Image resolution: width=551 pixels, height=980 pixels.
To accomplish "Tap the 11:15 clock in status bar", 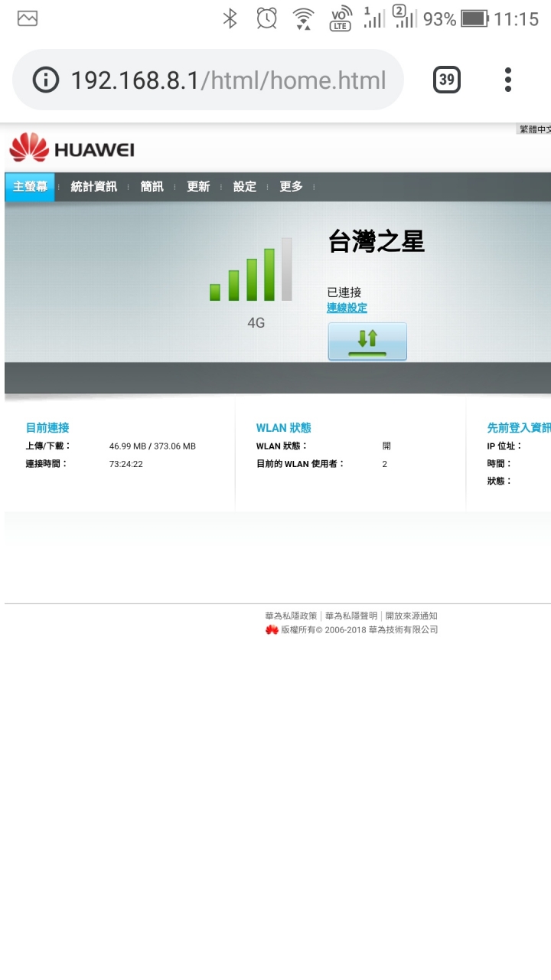I will (517, 18).
